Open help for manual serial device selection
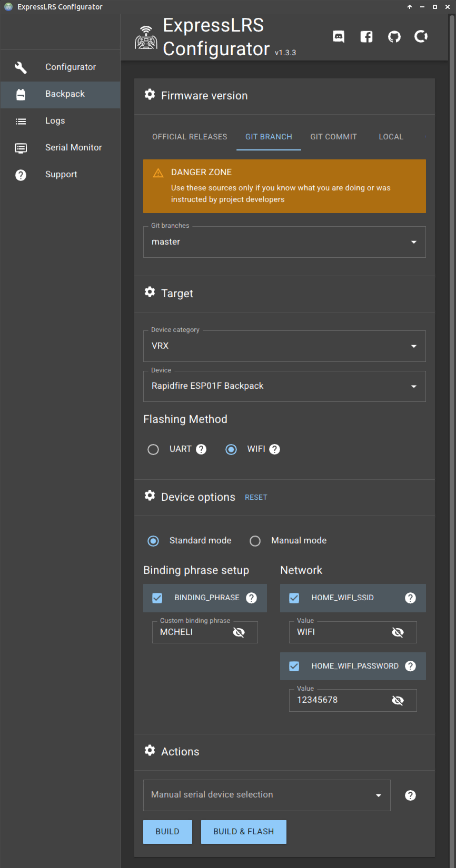Viewport: 456px width, 868px height. pyautogui.click(x=410, y=795)
